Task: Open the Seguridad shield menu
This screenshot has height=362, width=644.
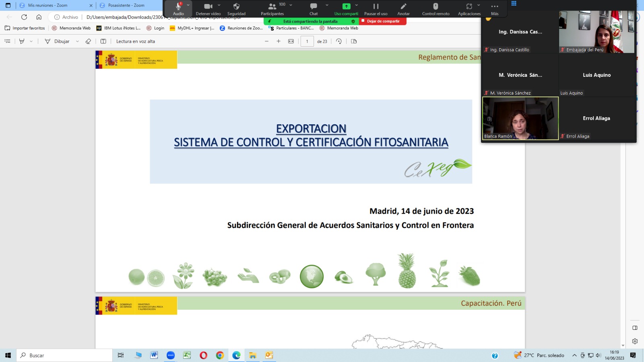Action: (x=236, y=8)
